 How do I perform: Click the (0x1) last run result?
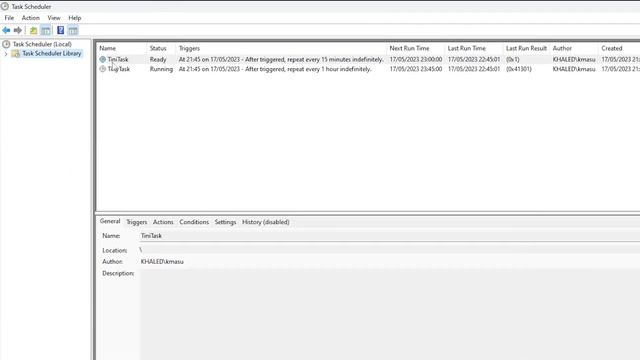513,59
